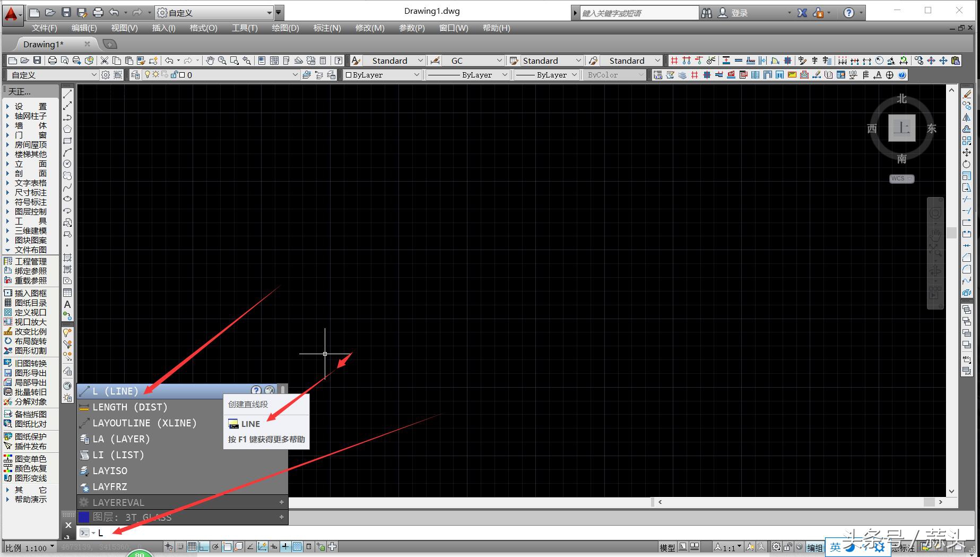This screenshot has width=980, height=557.
Task: Click the blue help globe icon in the toolbar
Action: point(902,75)
